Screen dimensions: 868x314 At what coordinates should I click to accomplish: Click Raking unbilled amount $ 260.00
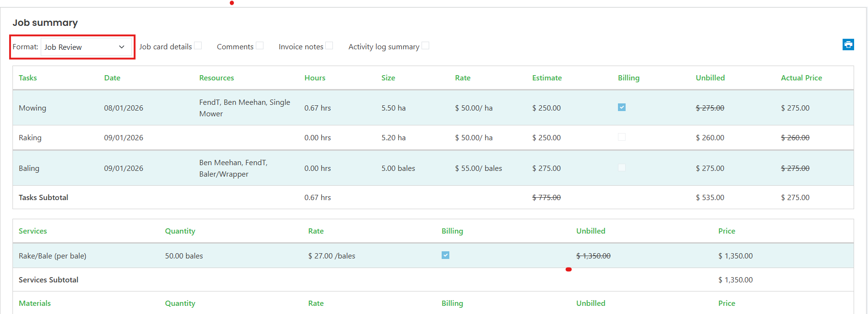[x=710, y=137]
